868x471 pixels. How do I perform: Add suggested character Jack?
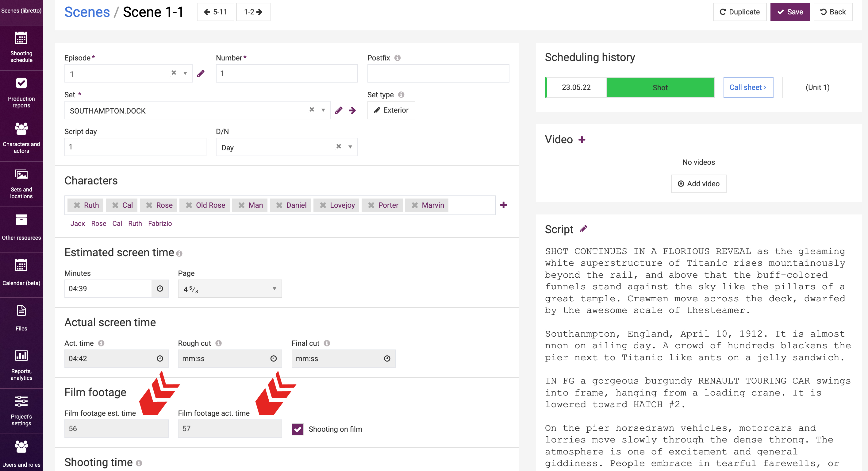click(78, 223)
